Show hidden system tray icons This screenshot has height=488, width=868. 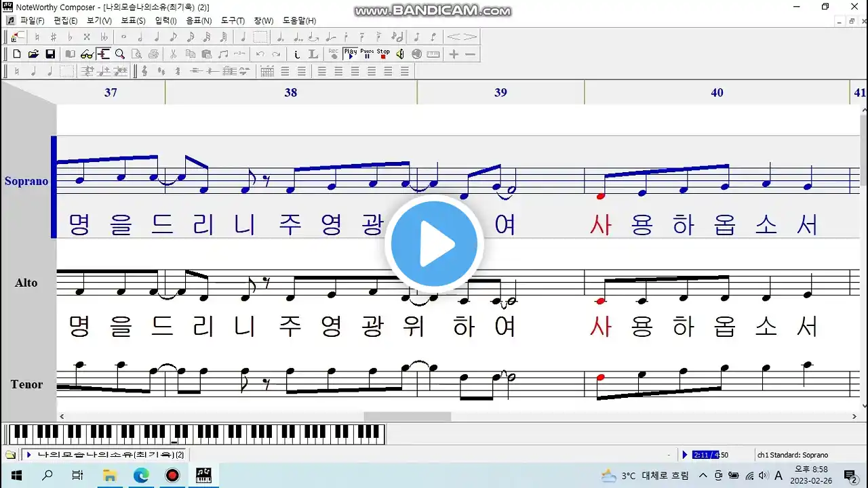point(703,475)
